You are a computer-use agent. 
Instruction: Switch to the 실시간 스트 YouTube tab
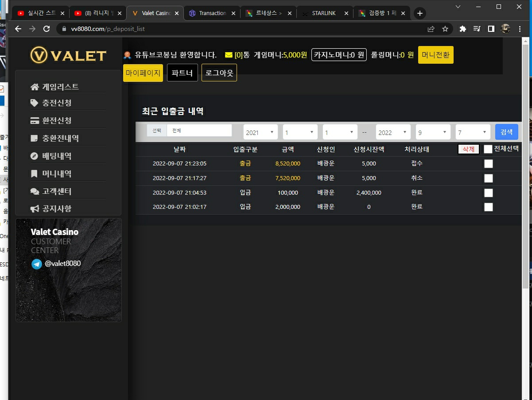click(x=40, y=13)
